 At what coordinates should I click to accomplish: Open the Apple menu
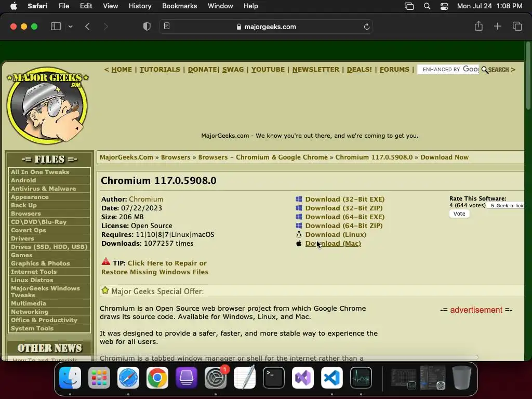[x=14, y=6]
